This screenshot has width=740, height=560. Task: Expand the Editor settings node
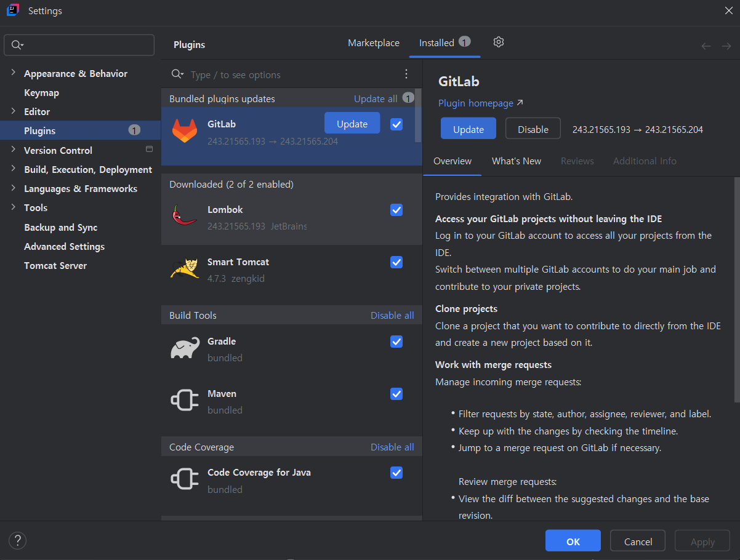pos(13,111)
